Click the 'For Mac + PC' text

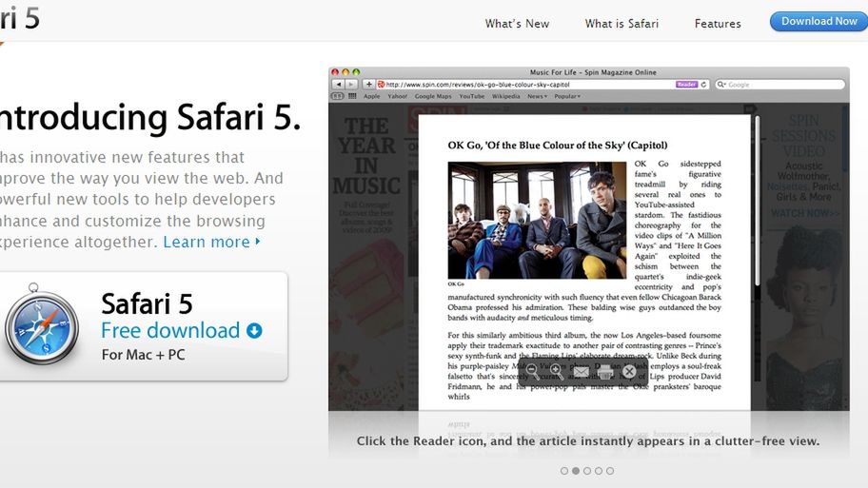[144, 355]
